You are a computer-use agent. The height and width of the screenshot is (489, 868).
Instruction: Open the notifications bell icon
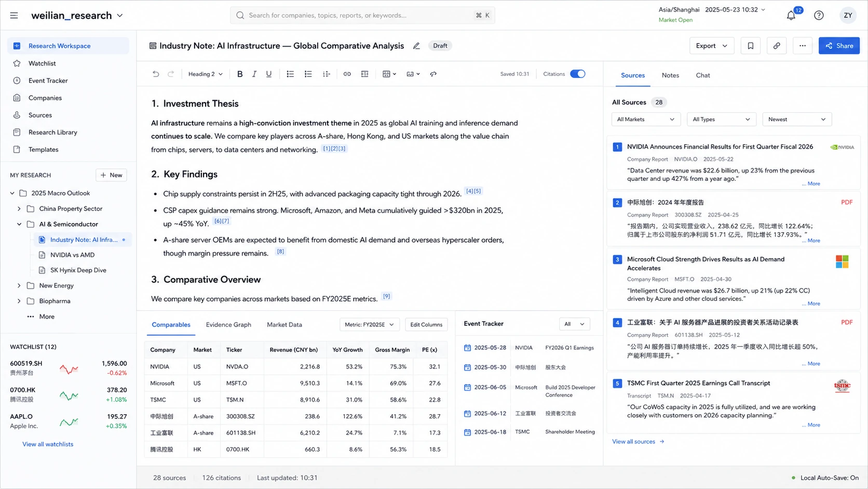791,16
